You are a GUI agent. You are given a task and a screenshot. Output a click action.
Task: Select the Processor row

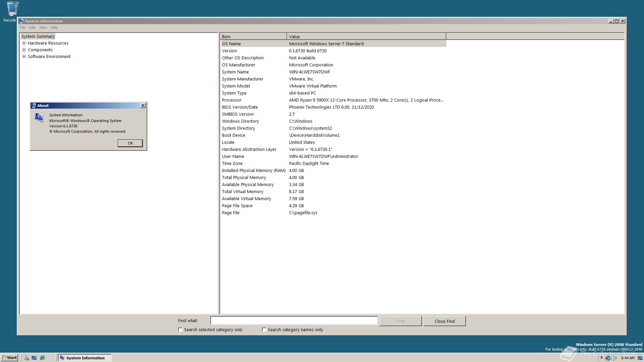(x=333, y=100)
